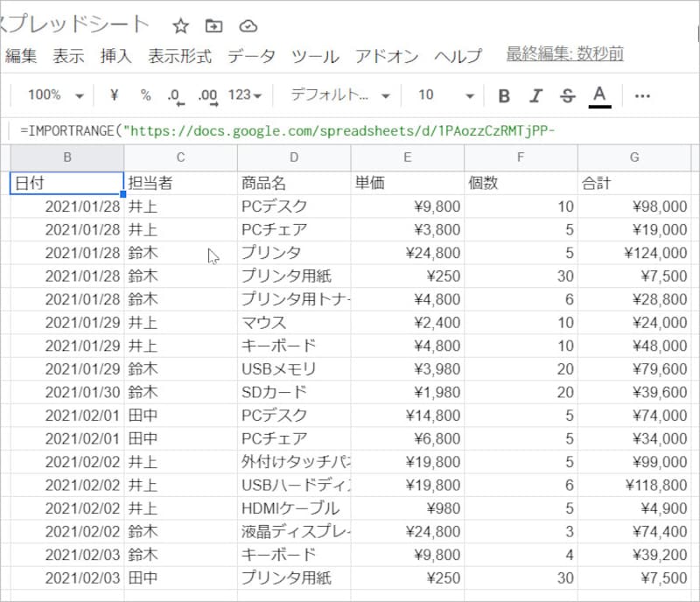
Task: Format as currency with the ¥ icon
Action: [115, 95]
